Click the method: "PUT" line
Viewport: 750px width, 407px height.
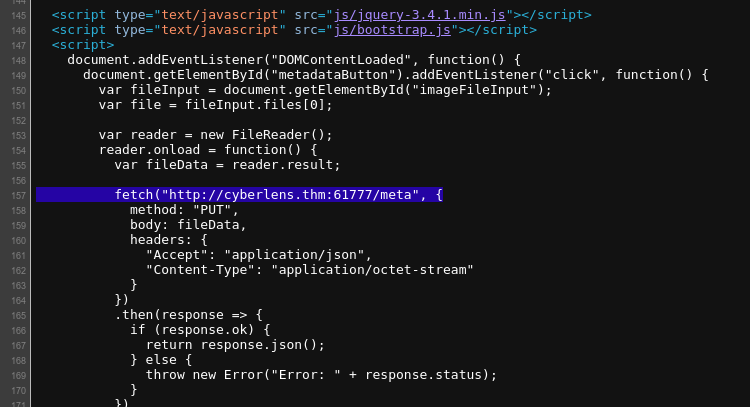[184, 209]
